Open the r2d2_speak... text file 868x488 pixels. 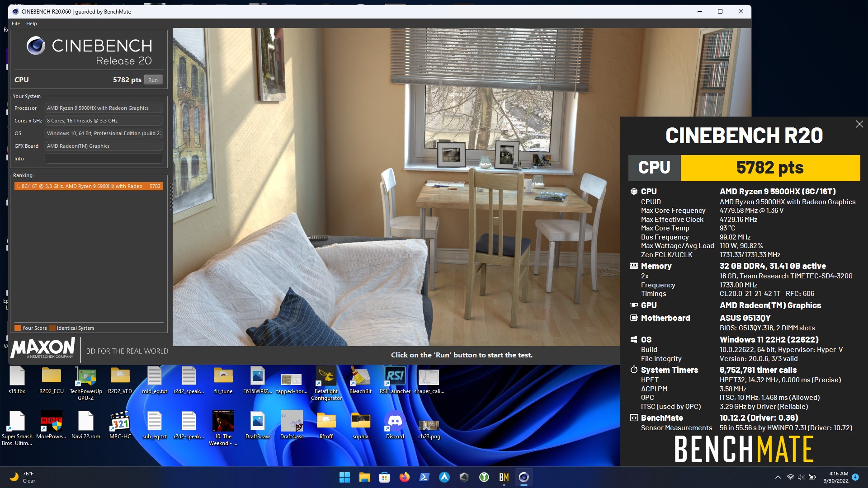pyautogui.click(x=189, y=380)
